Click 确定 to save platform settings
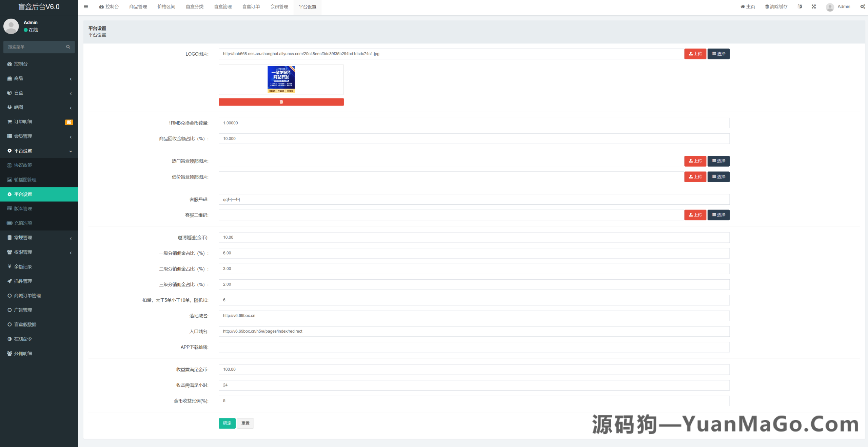 point(227,423)
